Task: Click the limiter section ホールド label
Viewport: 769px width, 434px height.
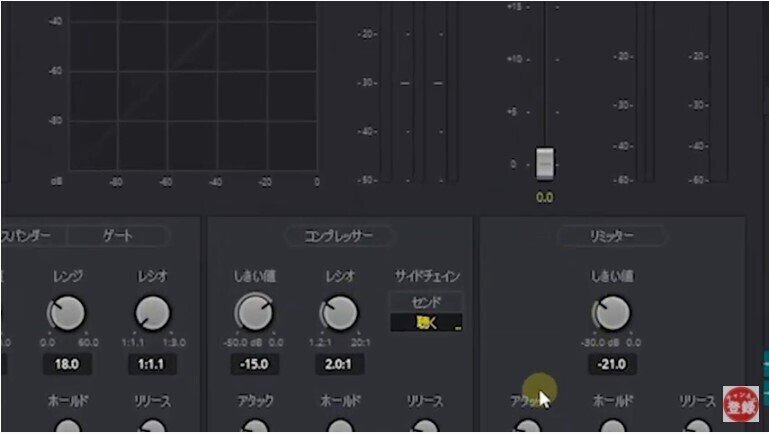Action: pyautogui.click(x=613, y=401)
